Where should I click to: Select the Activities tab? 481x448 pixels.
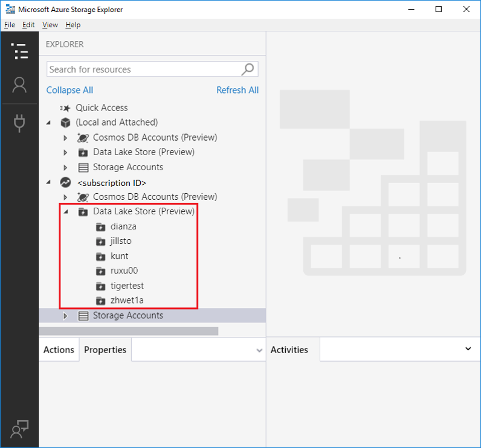click(289, 350)
